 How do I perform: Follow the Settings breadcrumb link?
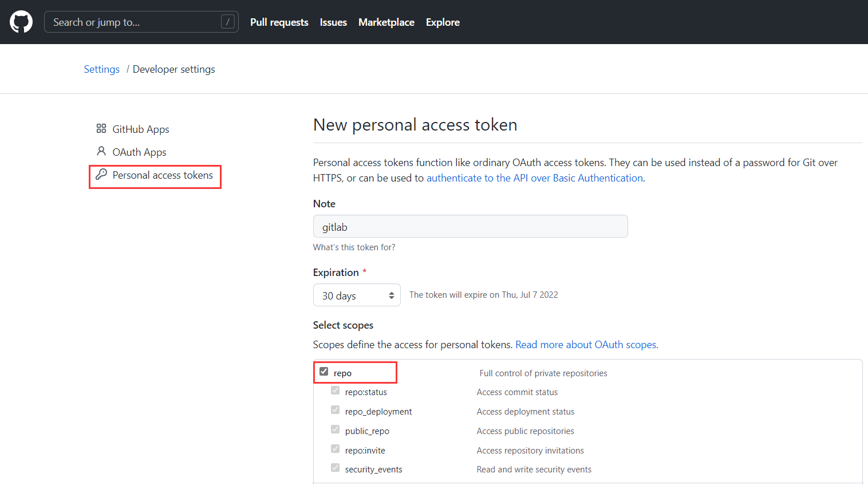[101, 69]
